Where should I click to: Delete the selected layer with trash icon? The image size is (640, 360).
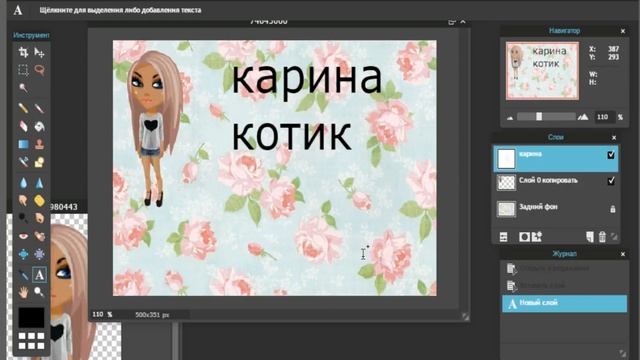[602, 237]
